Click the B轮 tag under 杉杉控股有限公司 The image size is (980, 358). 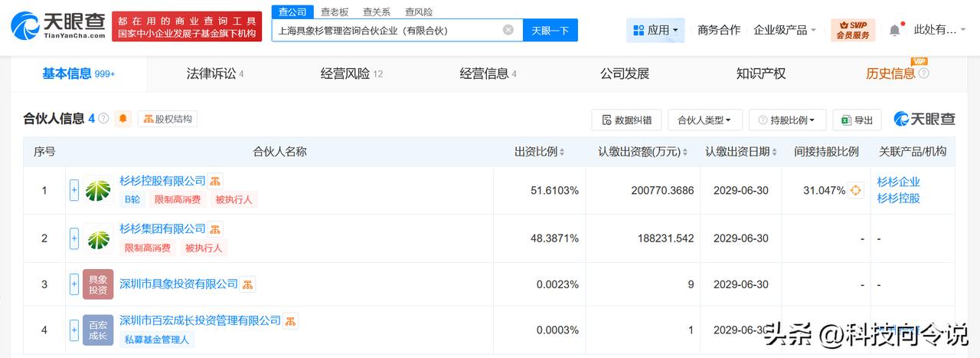[x=132, y=200]
